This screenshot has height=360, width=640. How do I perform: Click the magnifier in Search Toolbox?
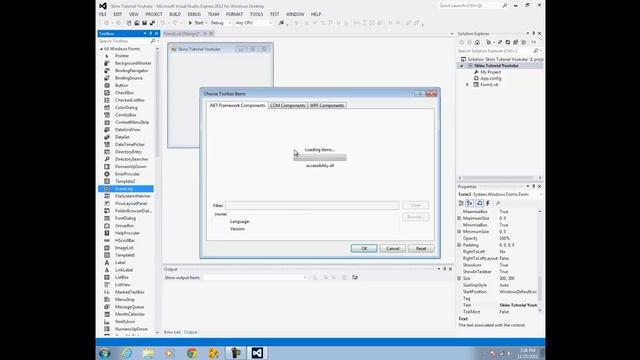pyautogui.click(x=153, y=41)
